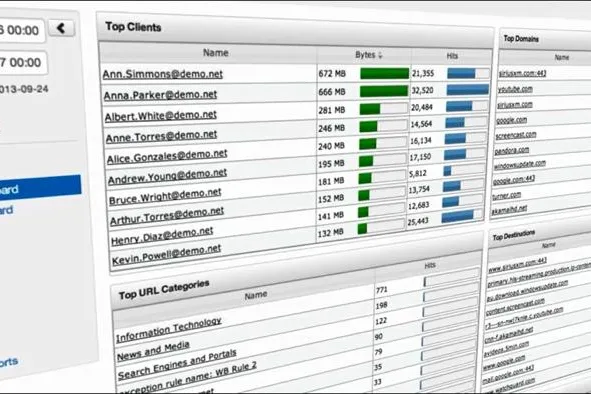This screenshot has width=591, height=394.
Task: Open the News and Media category link
Action: click(153, 351)
